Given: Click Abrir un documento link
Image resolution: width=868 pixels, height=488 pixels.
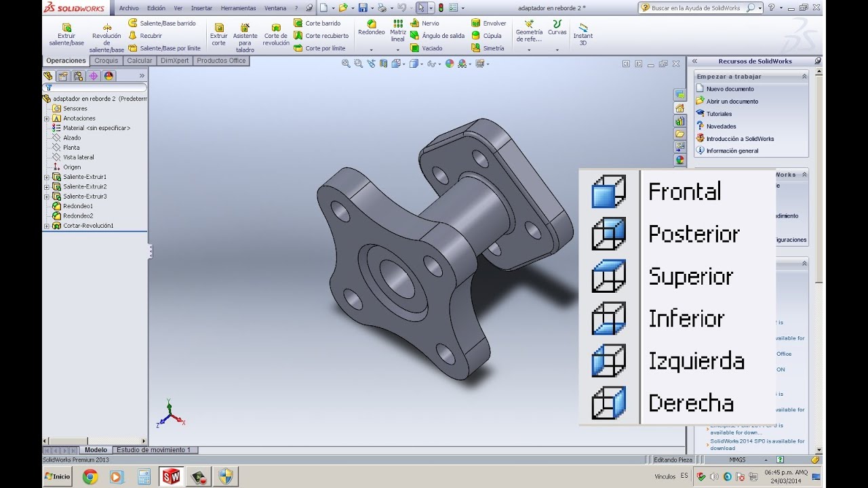Looking at the screenshot, I should pos(732,101).
